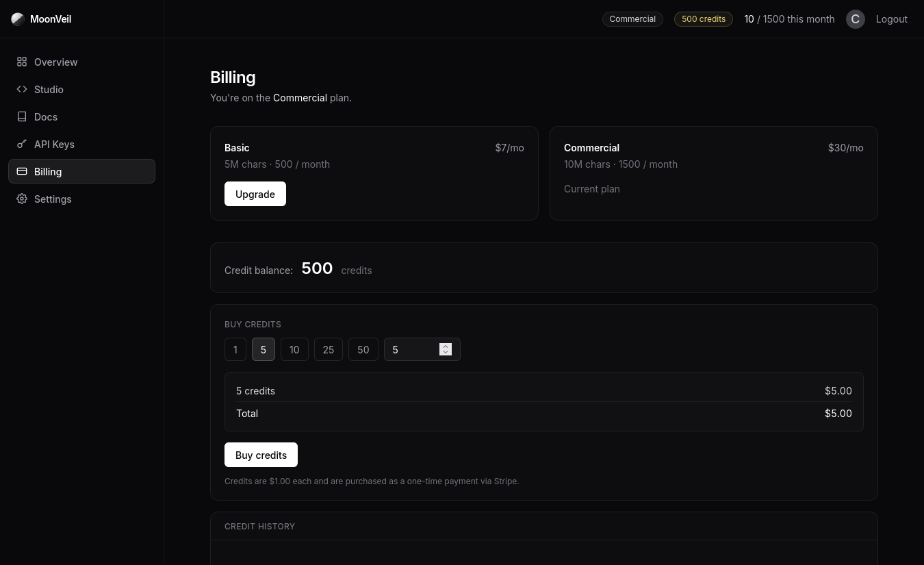Click the Commercial plan card title
The image size is (924, 565).
(x=591, y=148)
